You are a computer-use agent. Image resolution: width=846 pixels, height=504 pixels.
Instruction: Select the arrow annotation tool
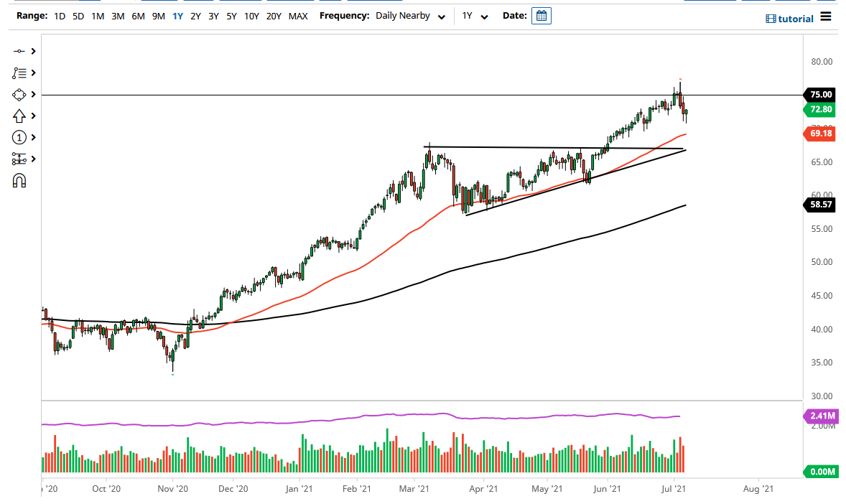coord(17,116)
